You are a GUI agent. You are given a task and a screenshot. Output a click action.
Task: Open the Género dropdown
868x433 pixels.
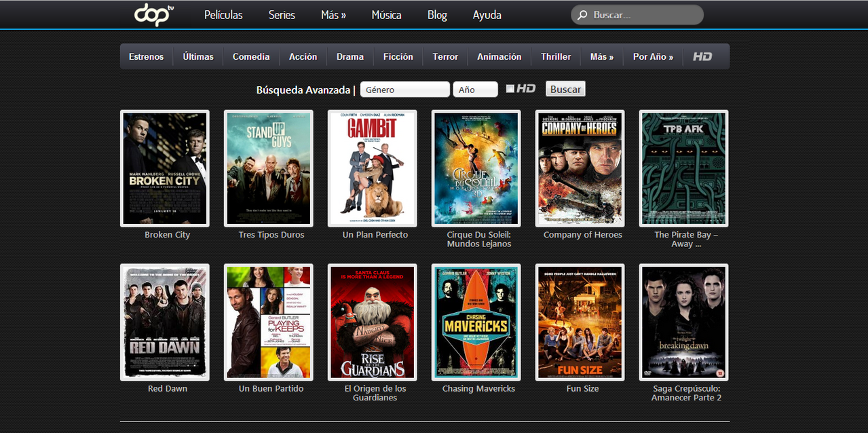click(405, 90)
